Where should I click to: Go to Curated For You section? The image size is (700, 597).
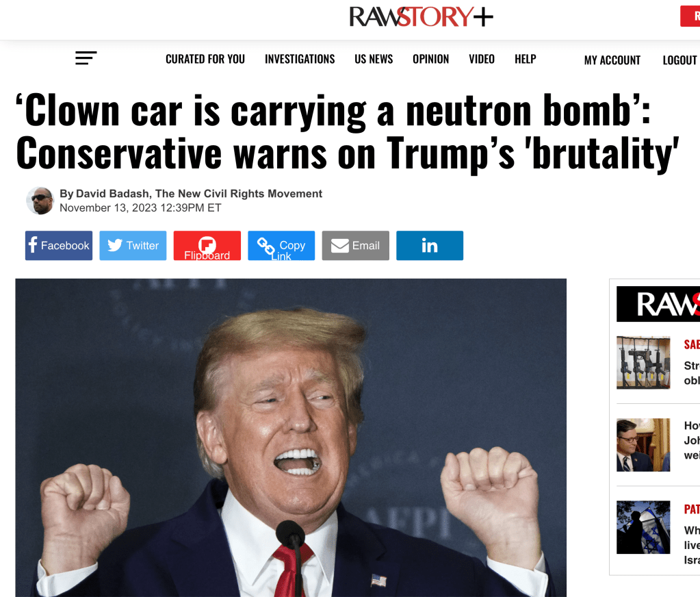(x=205, y=59)
